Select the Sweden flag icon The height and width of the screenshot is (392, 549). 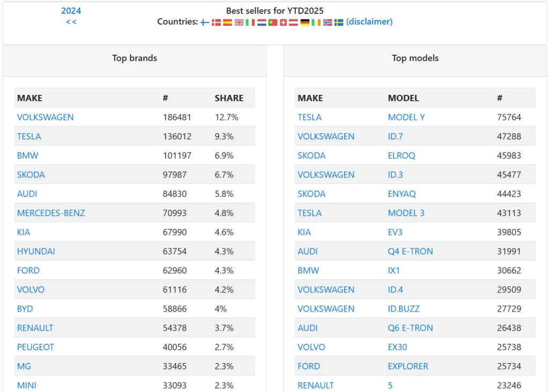pos(339,23)
